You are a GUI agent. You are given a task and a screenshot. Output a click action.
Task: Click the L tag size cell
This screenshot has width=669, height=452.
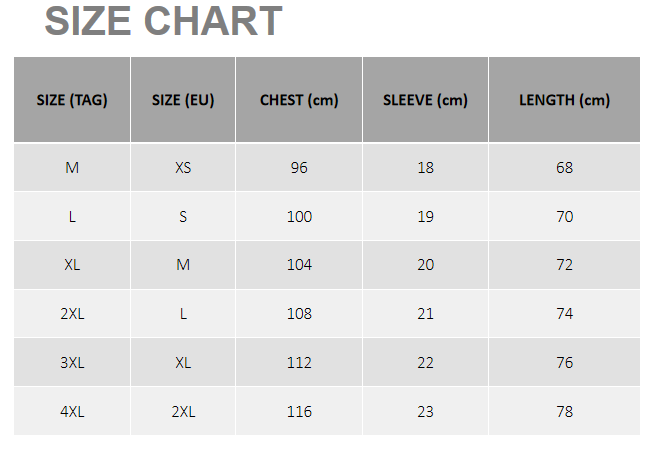point(72,217)
